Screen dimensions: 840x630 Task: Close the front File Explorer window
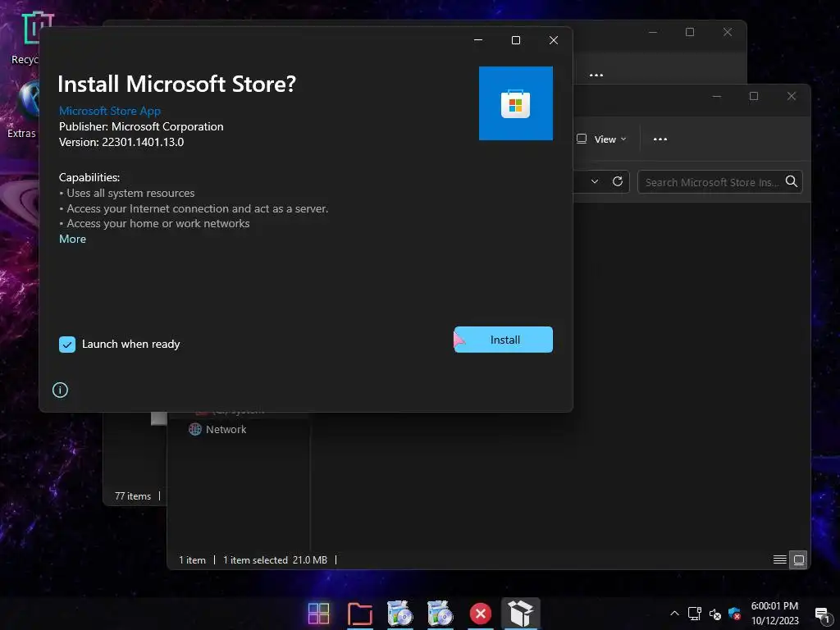pyautogui.click(x=792, y=96)
